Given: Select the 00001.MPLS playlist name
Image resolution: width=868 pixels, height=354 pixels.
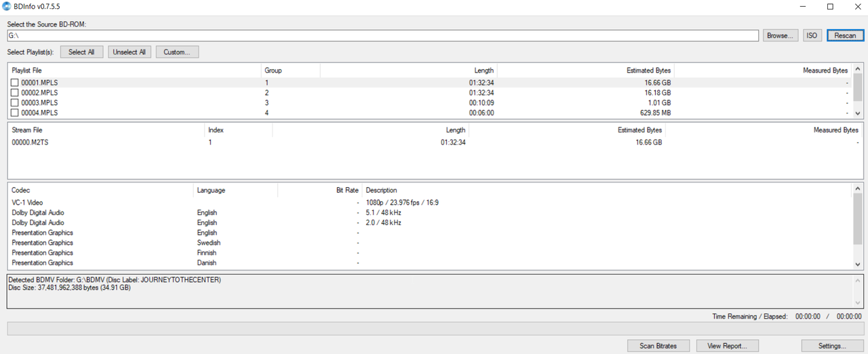Looking at the screenshot, I should point(39,83).
